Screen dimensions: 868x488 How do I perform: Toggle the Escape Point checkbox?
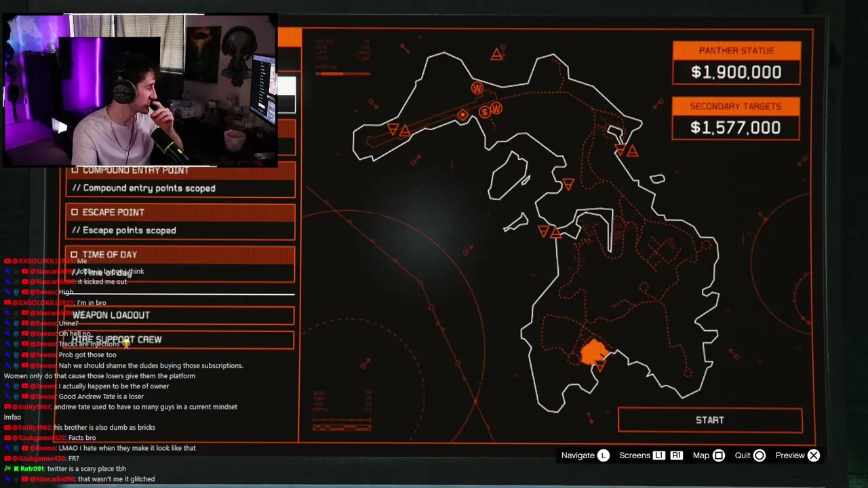pyautogui.click(x=75, y=212)
